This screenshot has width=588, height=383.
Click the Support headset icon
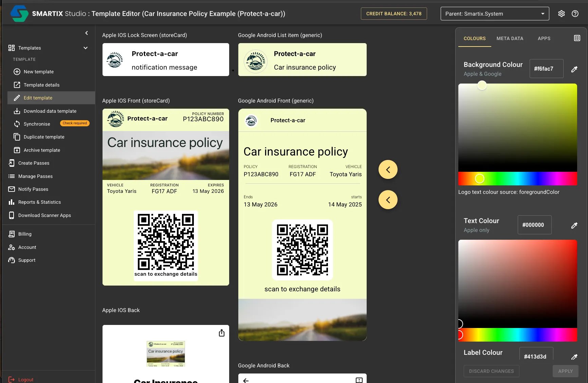12,260
